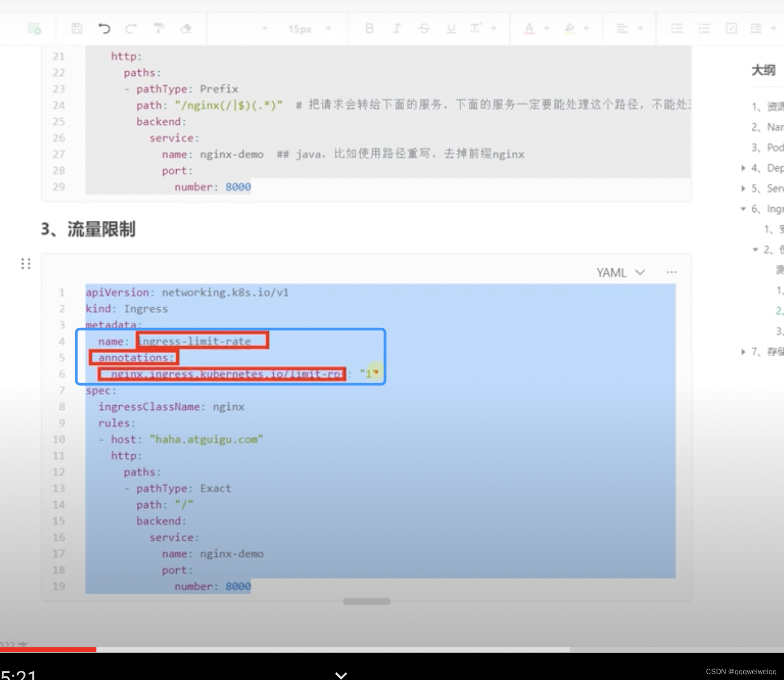Click 'number: 8000' on line 29
The width and height of the screenshot is (784, 680).
[213, 187]
